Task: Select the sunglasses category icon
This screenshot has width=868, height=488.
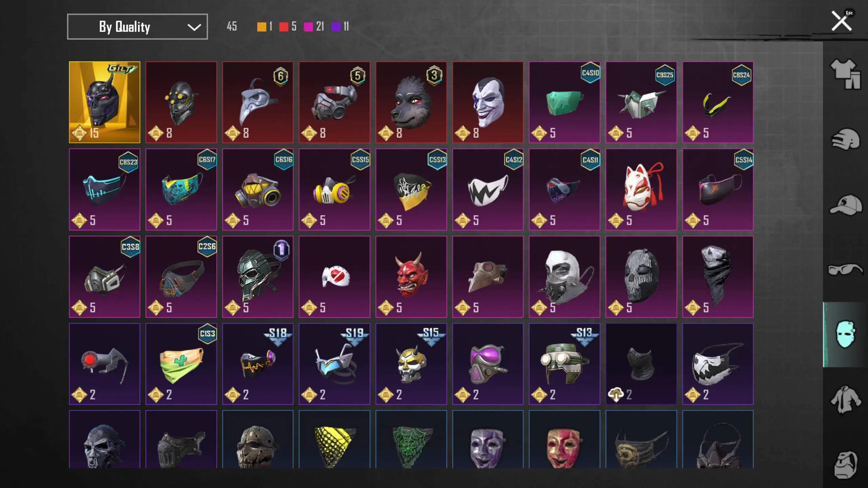Action: (x=845, y=270)
